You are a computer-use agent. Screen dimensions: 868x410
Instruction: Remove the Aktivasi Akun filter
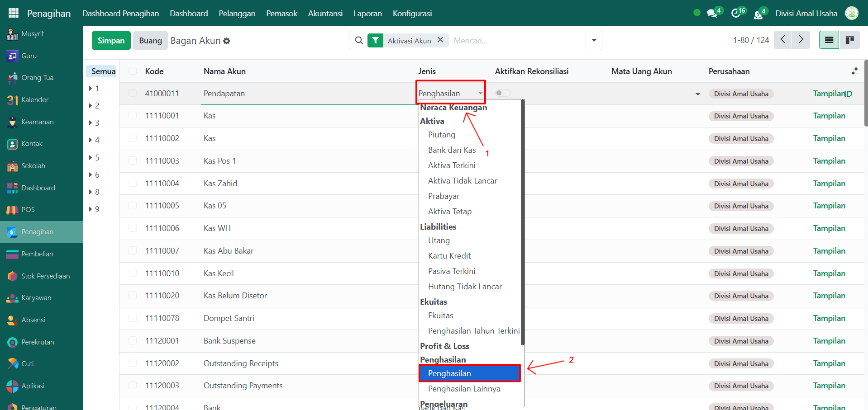point(440,40)
